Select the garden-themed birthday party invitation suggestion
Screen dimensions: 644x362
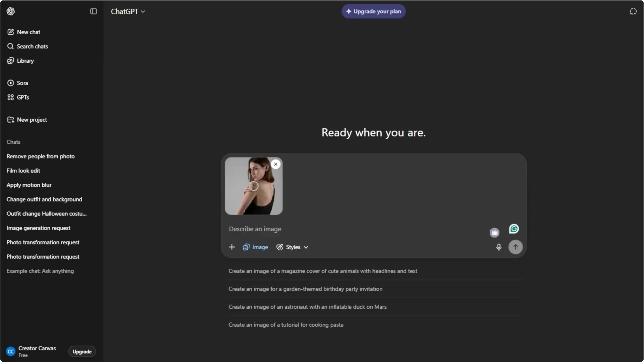coord(374,289)
